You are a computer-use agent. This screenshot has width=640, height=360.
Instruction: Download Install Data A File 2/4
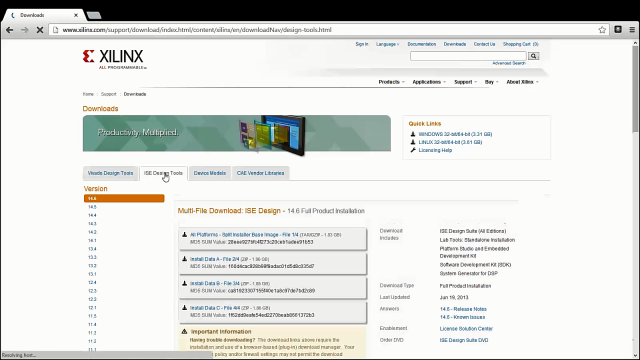tap(215, 259)
